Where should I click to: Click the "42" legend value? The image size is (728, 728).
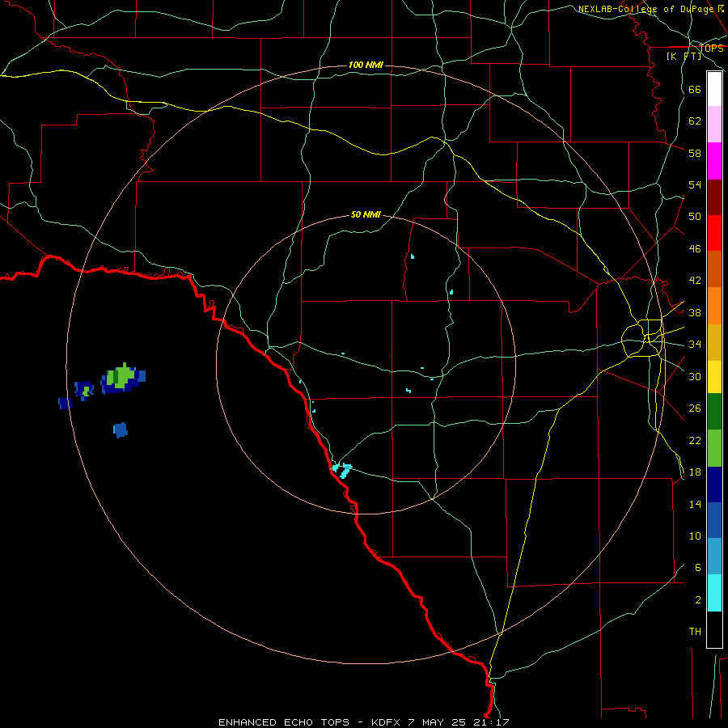coord(695,281)
